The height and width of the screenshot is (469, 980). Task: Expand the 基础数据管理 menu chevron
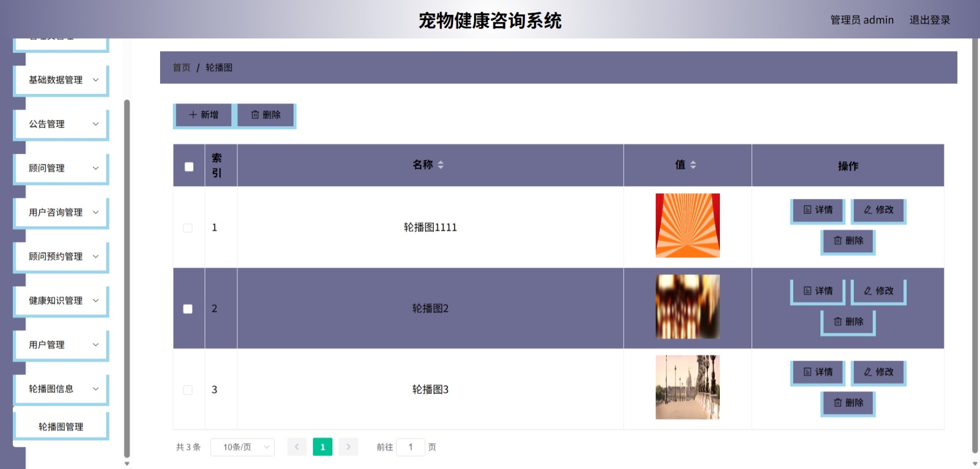(96, 80)
